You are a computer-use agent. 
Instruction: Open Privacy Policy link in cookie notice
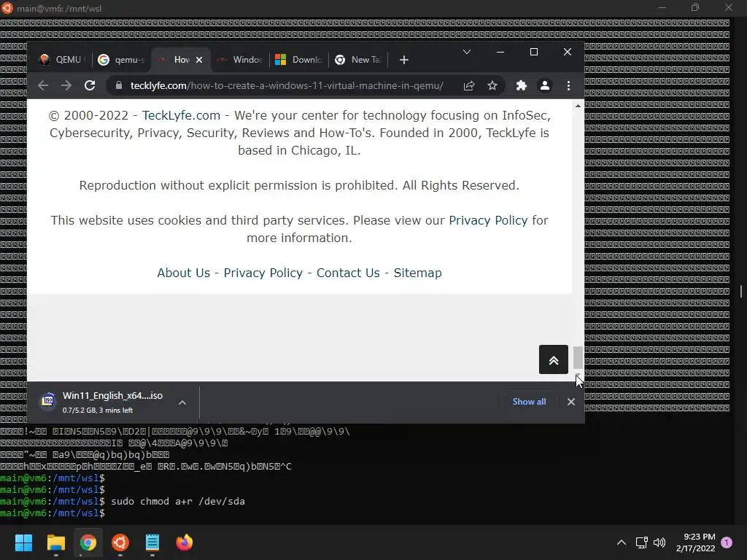pos(488,220)
